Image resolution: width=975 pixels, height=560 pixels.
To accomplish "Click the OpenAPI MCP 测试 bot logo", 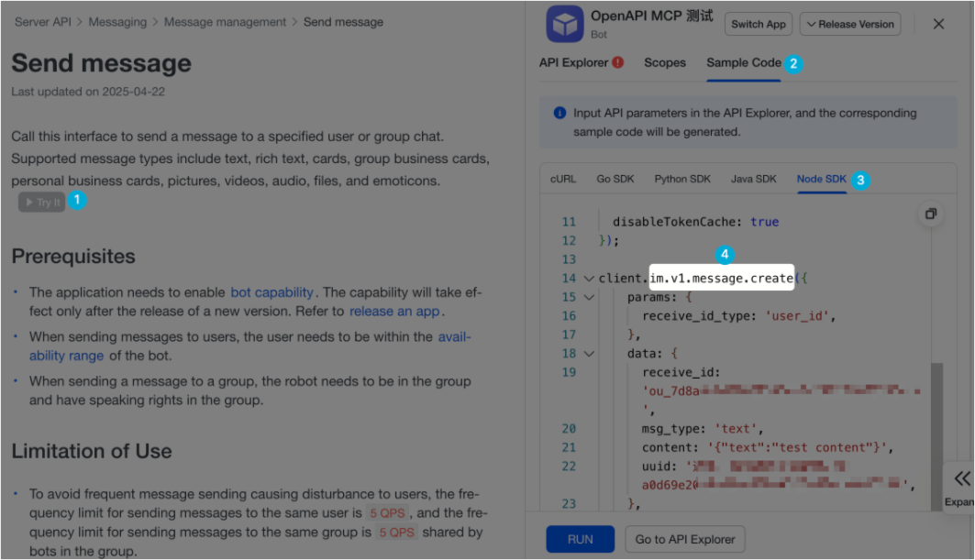I will click(x=562, y=24).
